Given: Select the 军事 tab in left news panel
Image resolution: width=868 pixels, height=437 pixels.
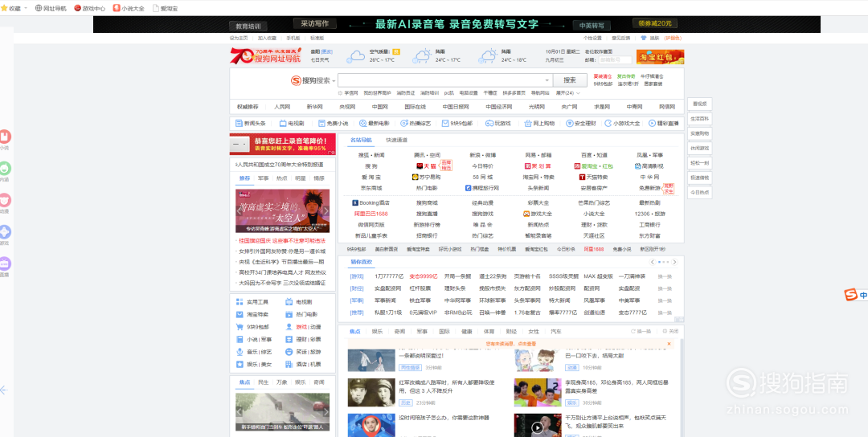Looking at the screenshot, I should tap(263, 178).
